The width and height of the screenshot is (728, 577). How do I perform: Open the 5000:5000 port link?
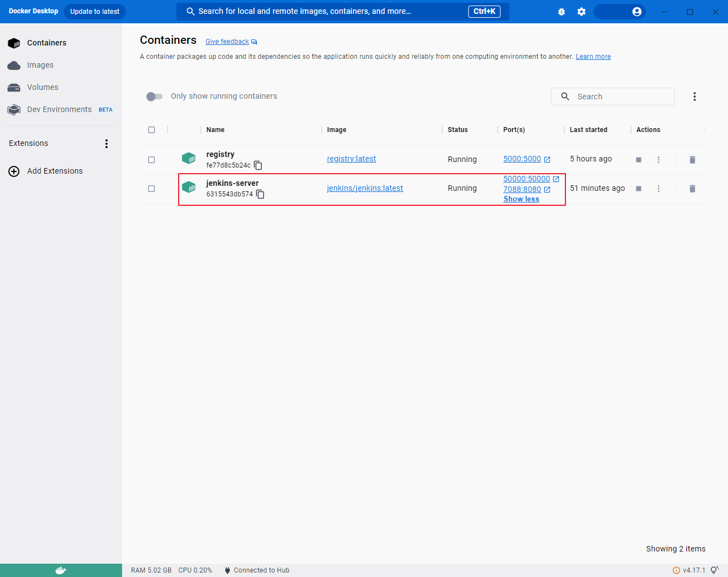click(522, 159)
